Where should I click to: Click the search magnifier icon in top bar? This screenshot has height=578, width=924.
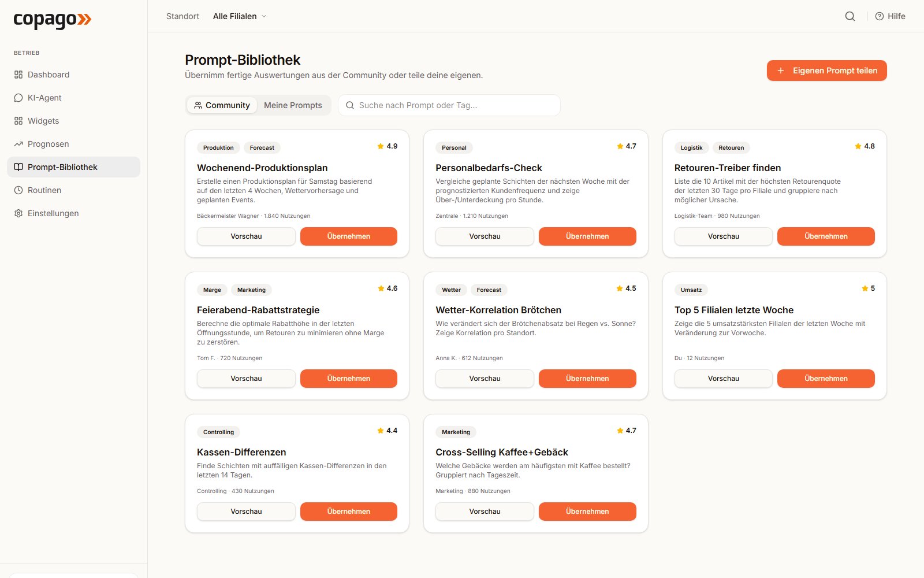(850, 16)
